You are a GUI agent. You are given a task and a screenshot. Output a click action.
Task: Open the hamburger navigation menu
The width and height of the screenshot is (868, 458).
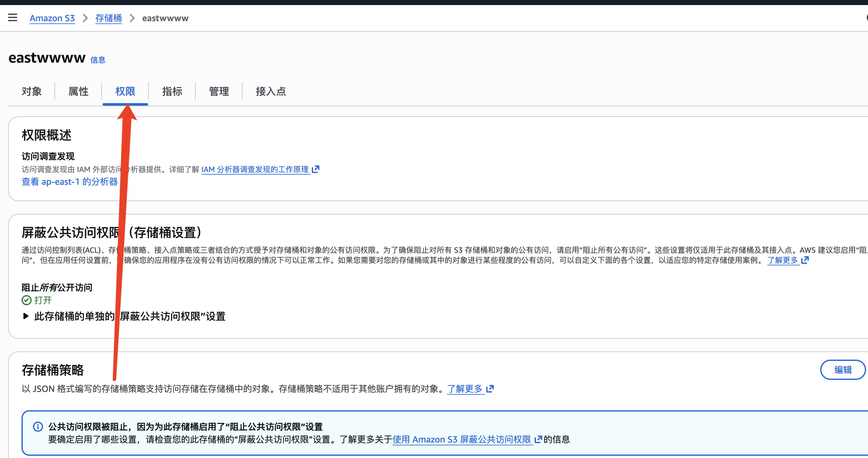tap(12, 17)
